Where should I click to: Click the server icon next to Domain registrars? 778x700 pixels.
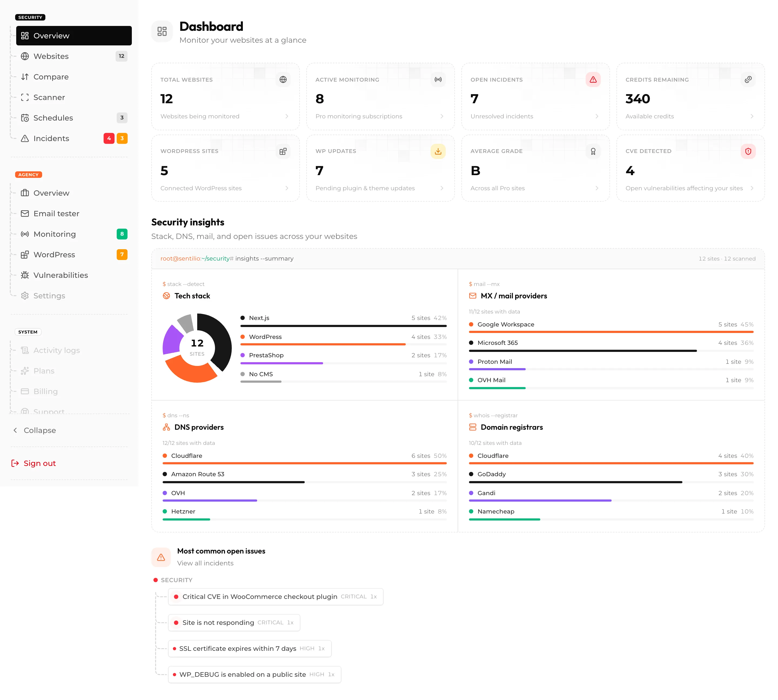point(472,427)
